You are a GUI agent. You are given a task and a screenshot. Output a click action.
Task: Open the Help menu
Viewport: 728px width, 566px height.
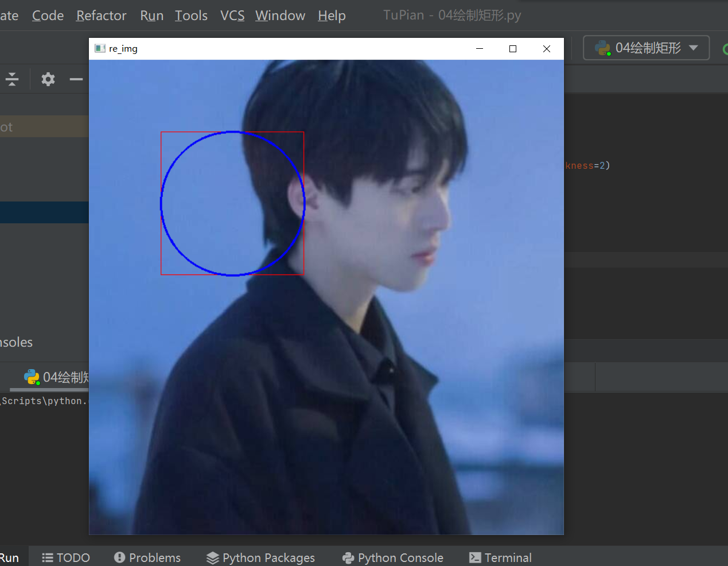pyautogui.click(x=332, y=15)
